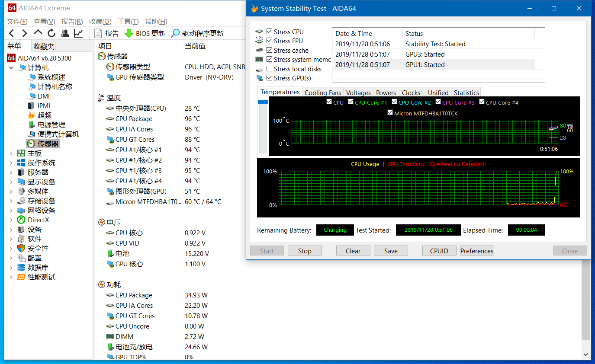Click the 多媒体 speaker icon

tap(21, 191)
